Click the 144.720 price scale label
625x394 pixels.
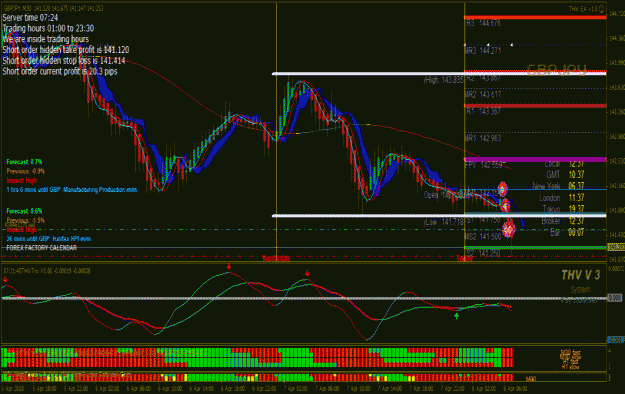616,14
